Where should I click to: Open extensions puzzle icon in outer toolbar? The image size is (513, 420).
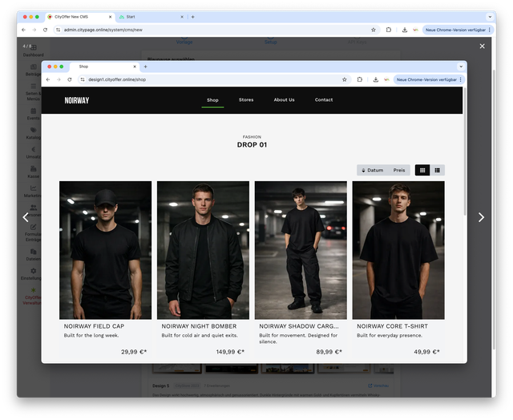[x=389, y=30]
